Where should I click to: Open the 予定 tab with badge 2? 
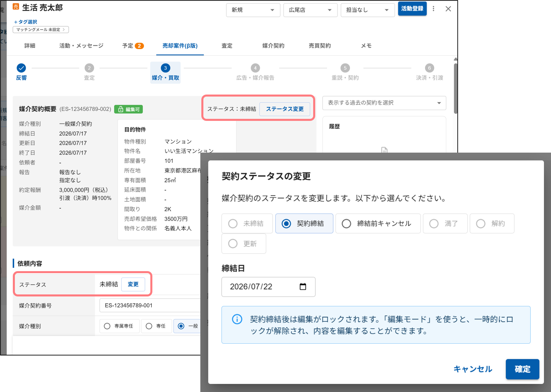133,46
